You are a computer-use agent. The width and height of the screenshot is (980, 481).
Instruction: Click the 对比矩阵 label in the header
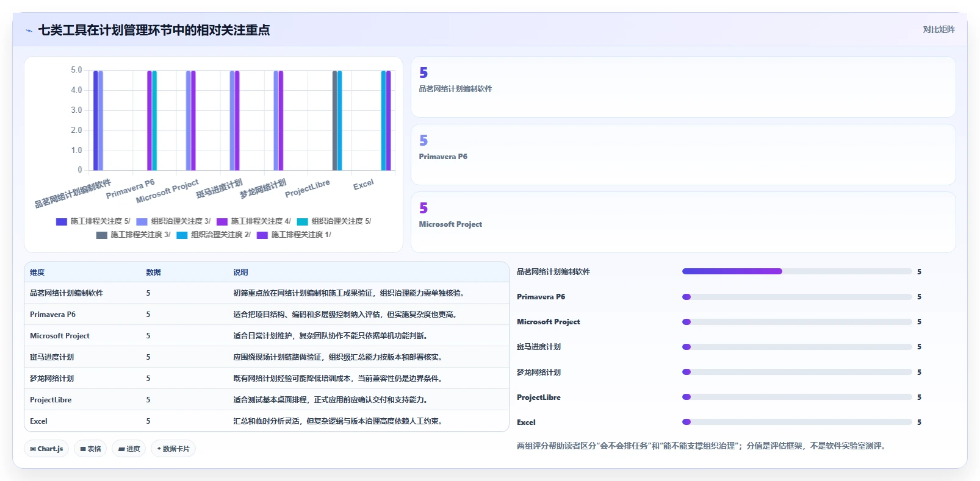click(939, 30)
